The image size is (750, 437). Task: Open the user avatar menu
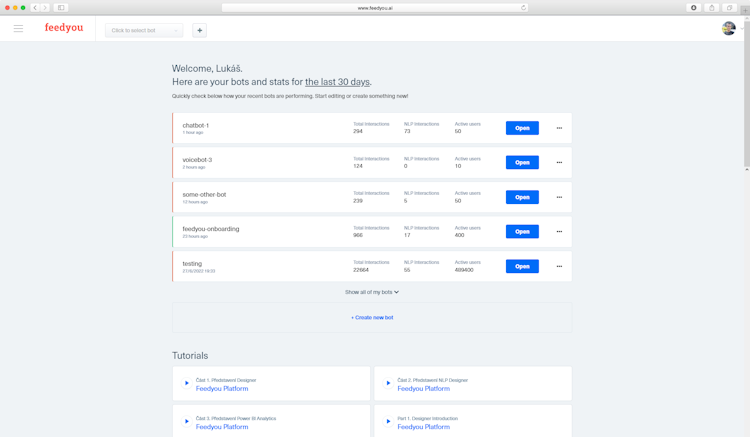(728, 29)
